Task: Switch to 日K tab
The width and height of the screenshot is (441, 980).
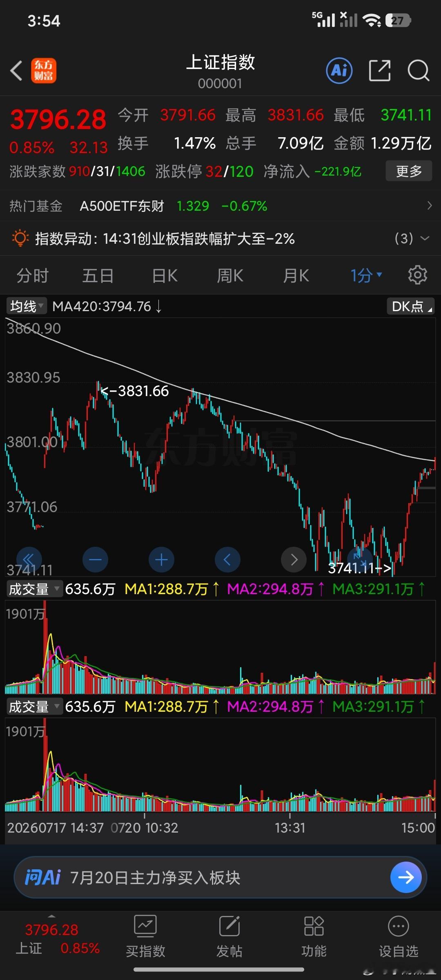Action: click(x=165, y=276)
